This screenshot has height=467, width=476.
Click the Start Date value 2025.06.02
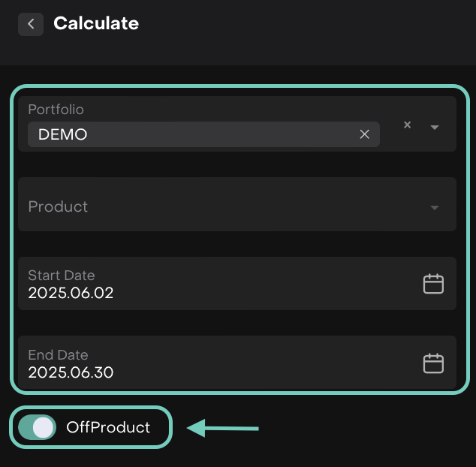(x=71, y=293)
